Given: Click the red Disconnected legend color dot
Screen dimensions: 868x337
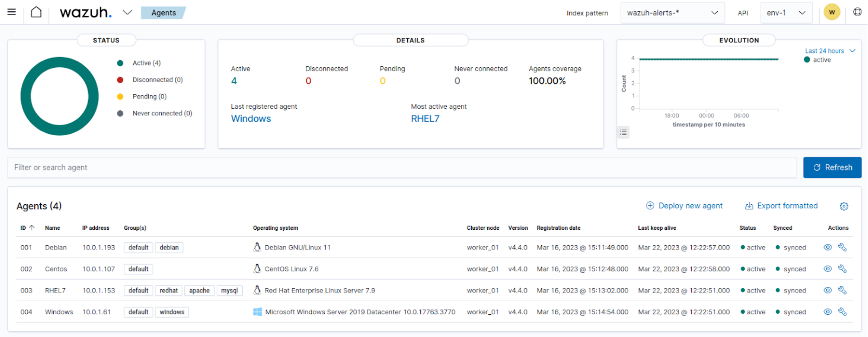Looking at the screenshot, I should click(120, 80).
